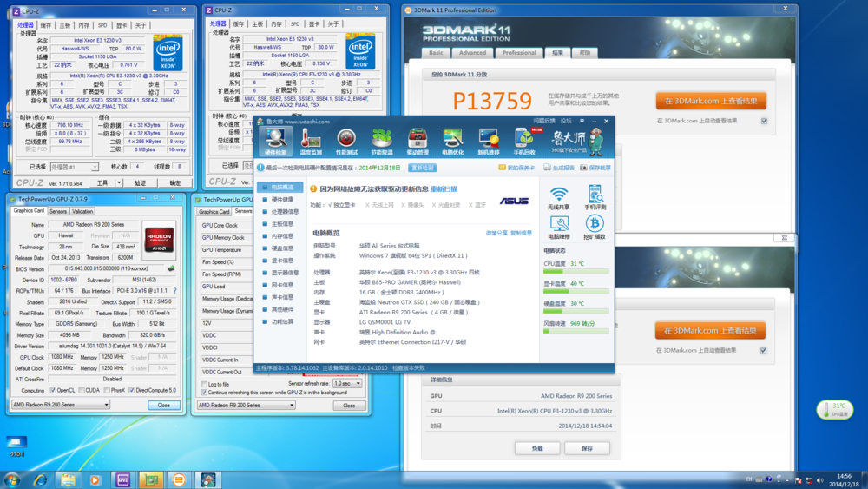868x489 pixels.
Task: Toggle OpenCL checkbox in GPU-Z
Action: [53, 391]
